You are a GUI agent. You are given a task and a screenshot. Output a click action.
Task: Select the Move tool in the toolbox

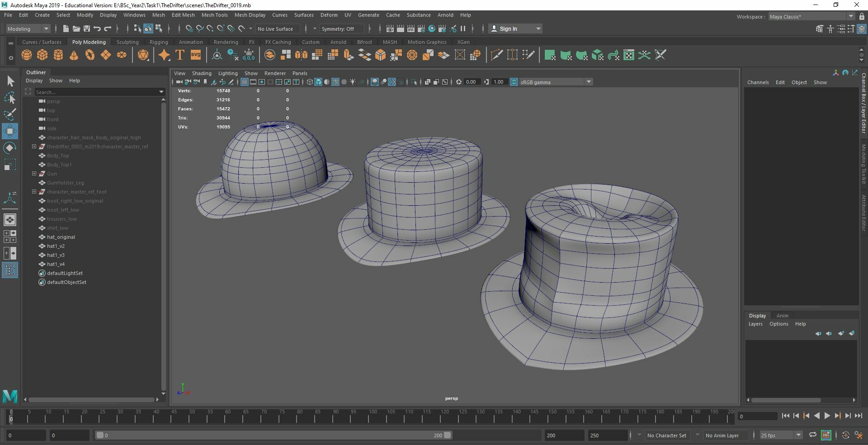9,131
